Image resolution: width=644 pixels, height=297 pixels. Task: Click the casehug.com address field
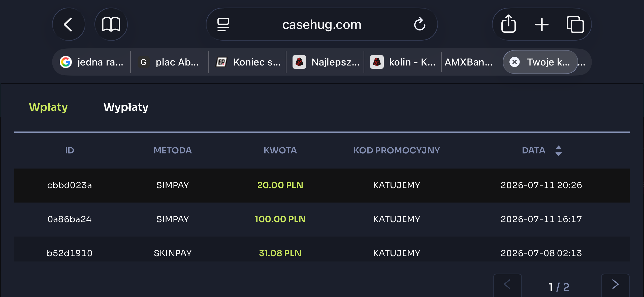321,24
